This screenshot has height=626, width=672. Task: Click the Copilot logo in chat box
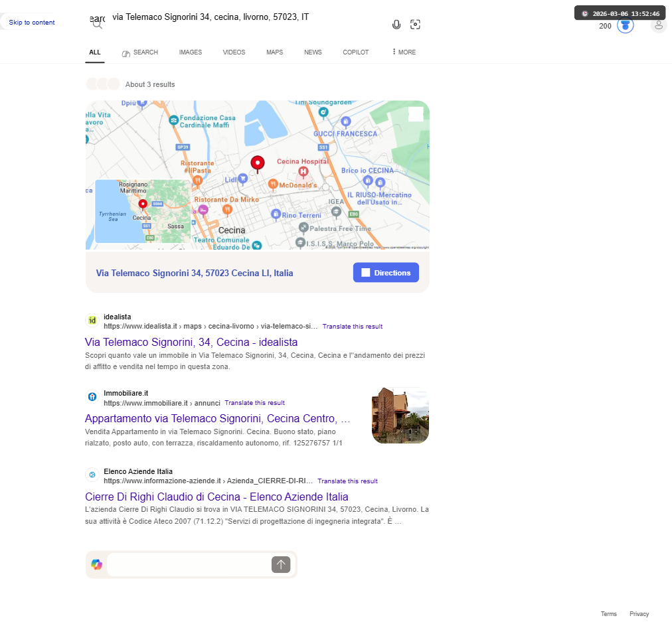97,564
